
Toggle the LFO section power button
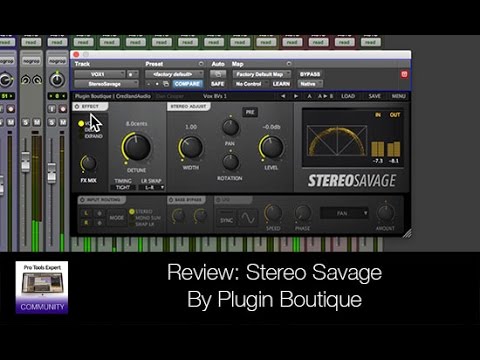218,200
